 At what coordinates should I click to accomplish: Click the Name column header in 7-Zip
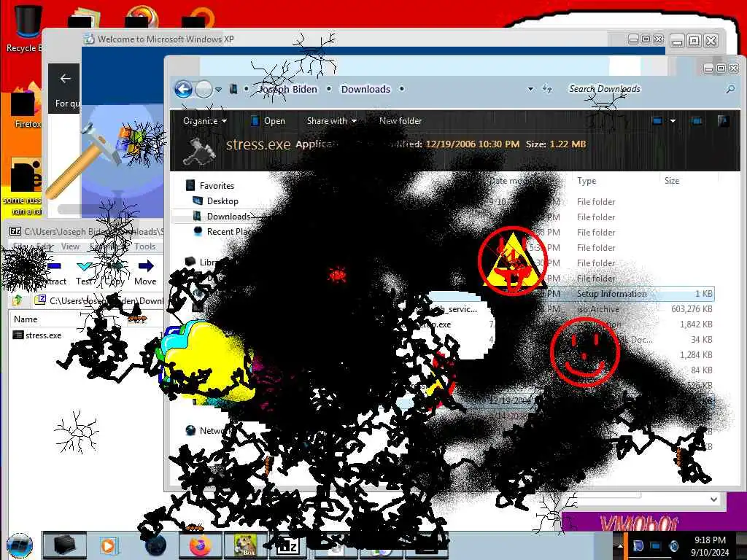coord(26,319)
